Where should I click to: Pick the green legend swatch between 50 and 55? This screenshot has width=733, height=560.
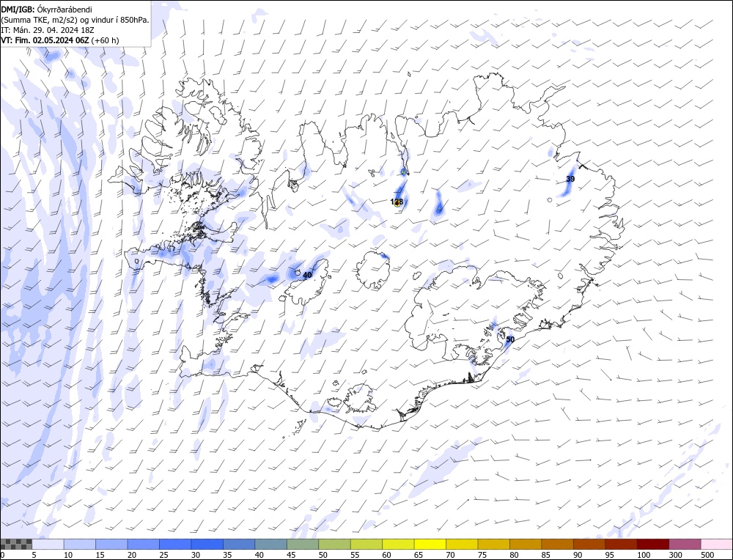point(335,544)
